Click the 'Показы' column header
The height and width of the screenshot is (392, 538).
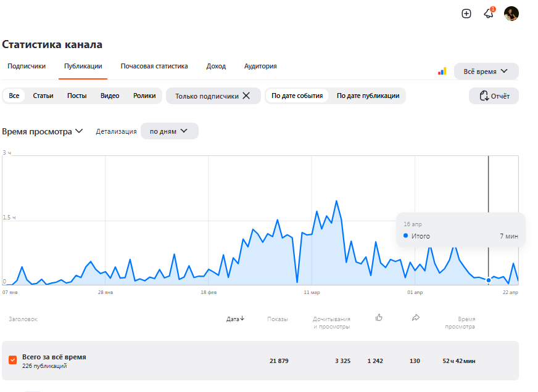[278, 319]
